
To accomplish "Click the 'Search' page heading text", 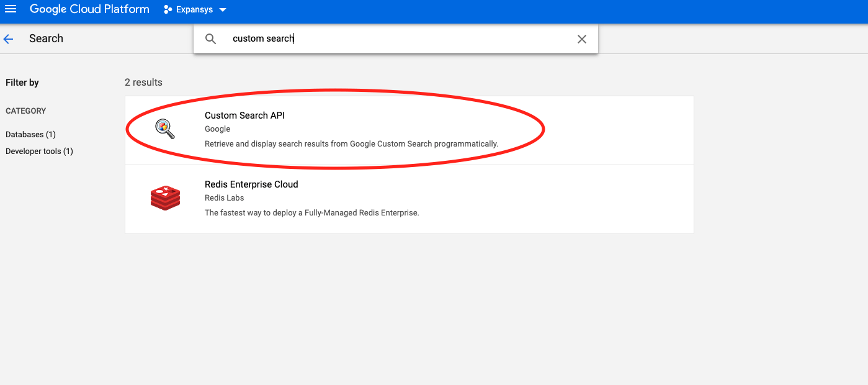I will [46, 38].
